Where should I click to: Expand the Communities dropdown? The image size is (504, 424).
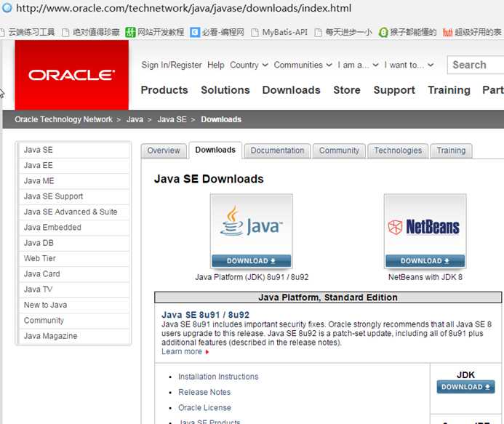303,65
